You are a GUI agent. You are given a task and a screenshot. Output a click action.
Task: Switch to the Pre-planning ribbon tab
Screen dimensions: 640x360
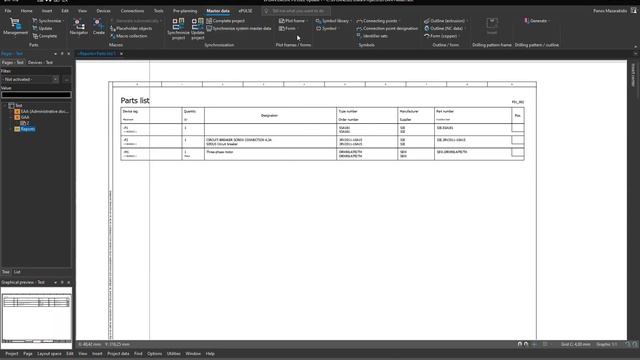[x=185, y=11]
